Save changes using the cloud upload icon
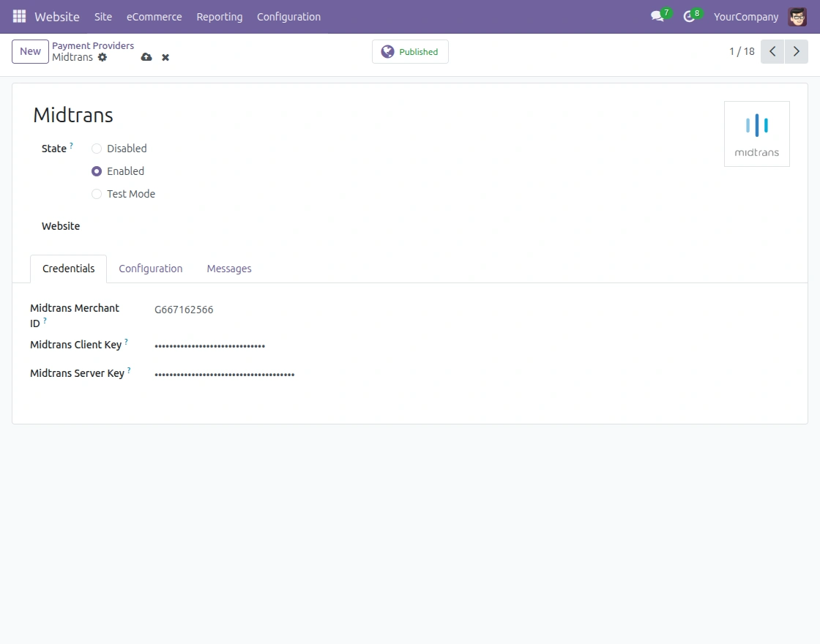Screen dimensions: 820x644 (146, 57)
